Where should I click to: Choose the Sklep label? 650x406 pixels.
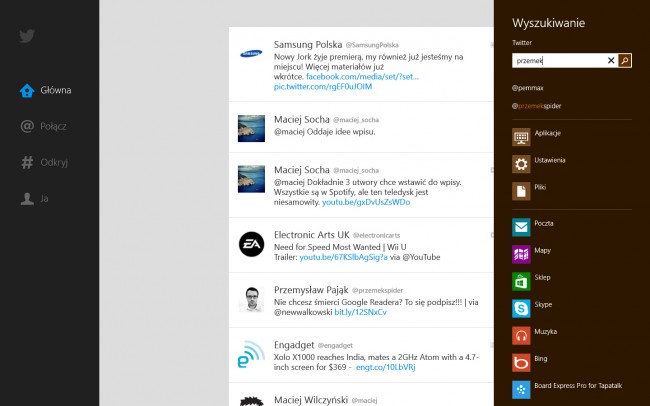542,277
